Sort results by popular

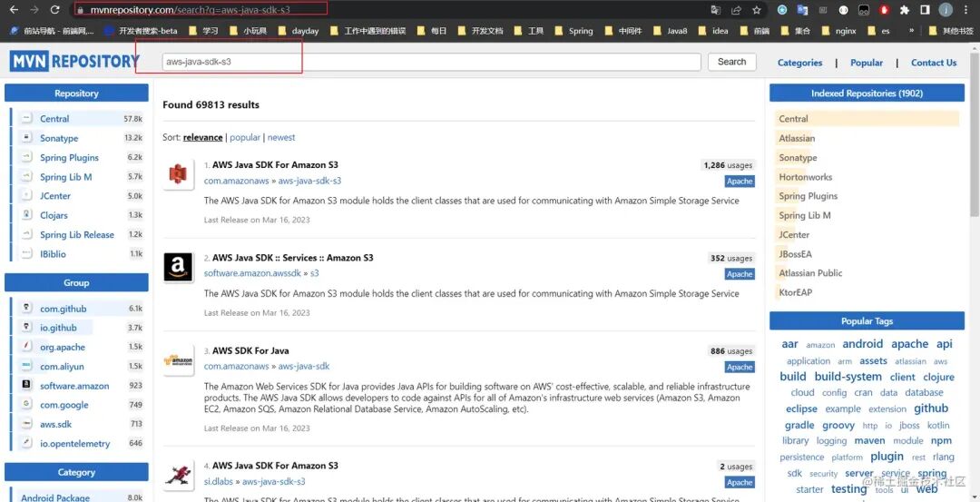pyautogui.click(x=245, y=138)
